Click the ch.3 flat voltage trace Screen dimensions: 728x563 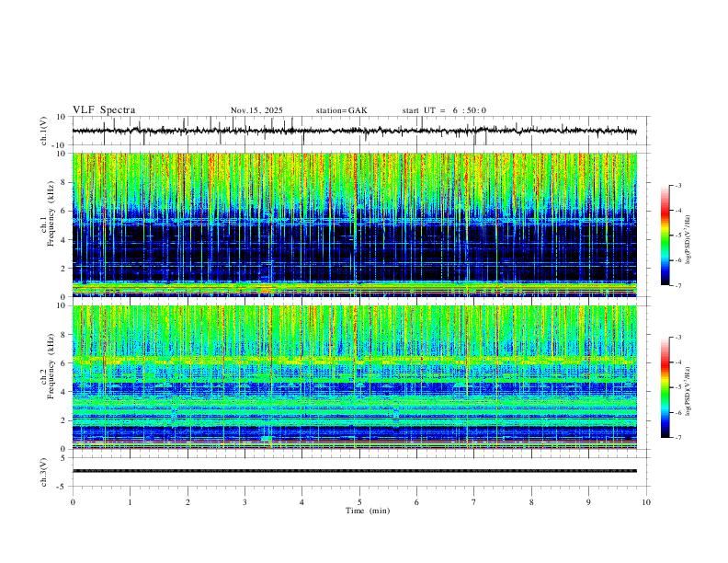pos(354,471)
